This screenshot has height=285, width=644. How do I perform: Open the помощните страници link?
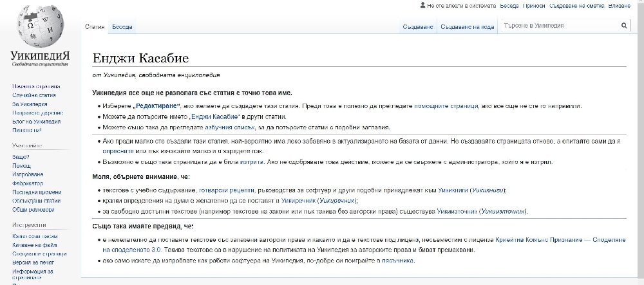446,106
